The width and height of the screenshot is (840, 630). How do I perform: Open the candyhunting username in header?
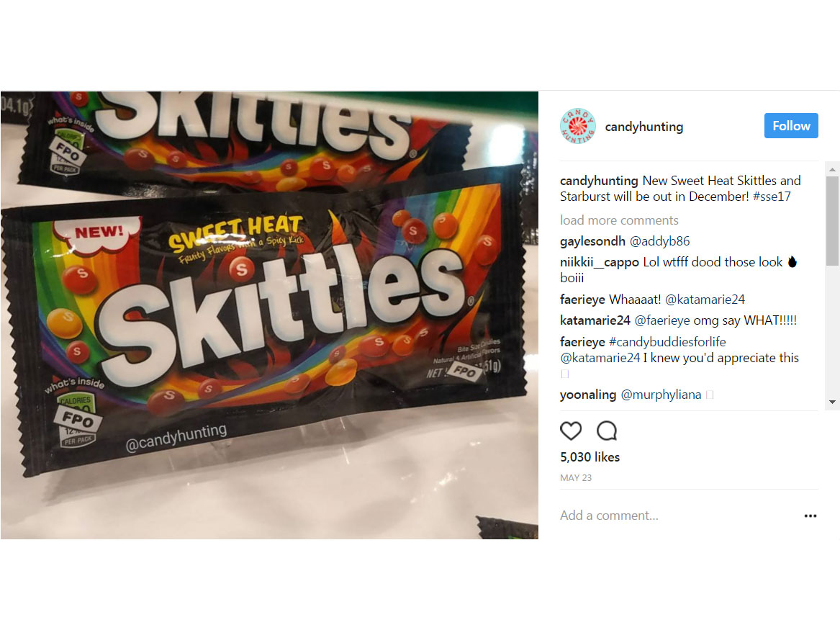(644, 127)
